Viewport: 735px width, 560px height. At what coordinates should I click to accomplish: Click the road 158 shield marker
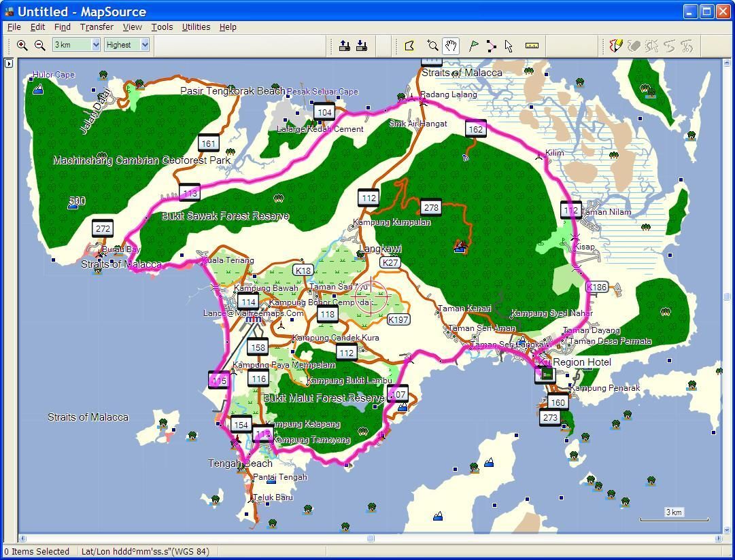point(258,347)
